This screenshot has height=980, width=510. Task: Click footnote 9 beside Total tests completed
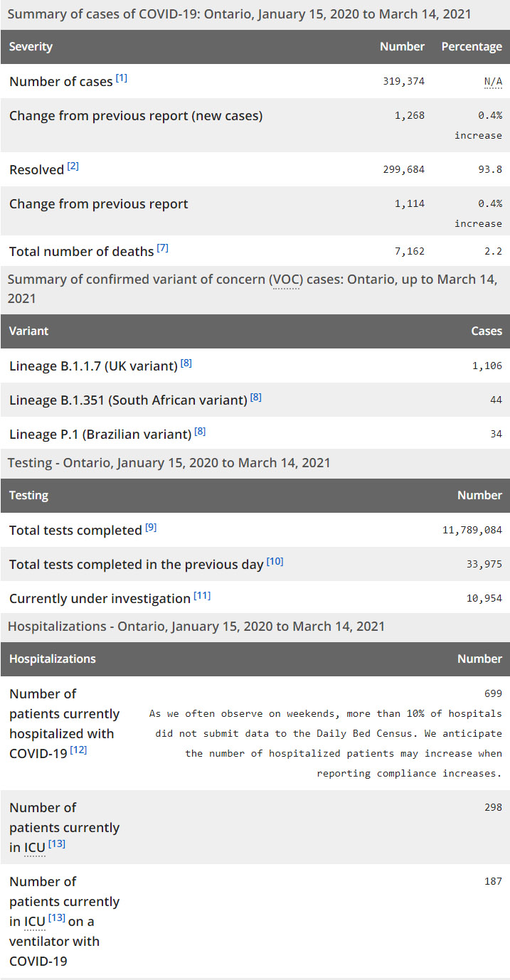point(151,527)
